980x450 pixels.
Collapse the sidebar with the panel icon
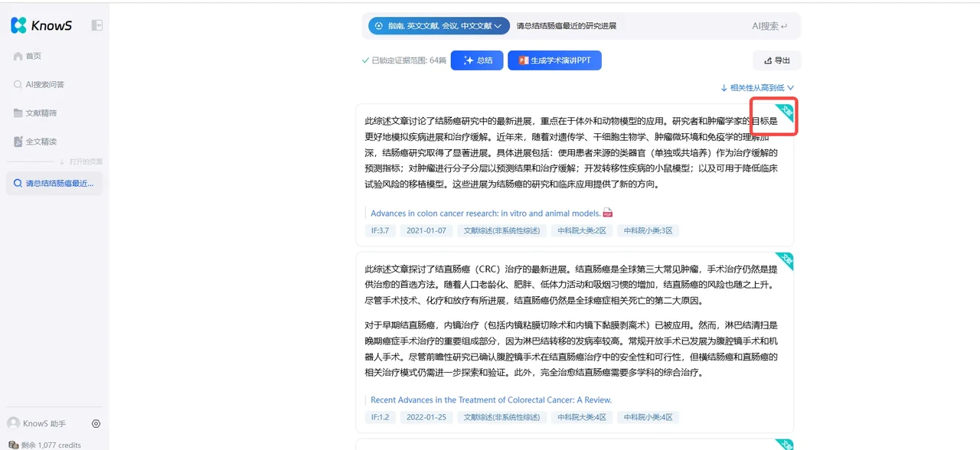tap(96, 24)
